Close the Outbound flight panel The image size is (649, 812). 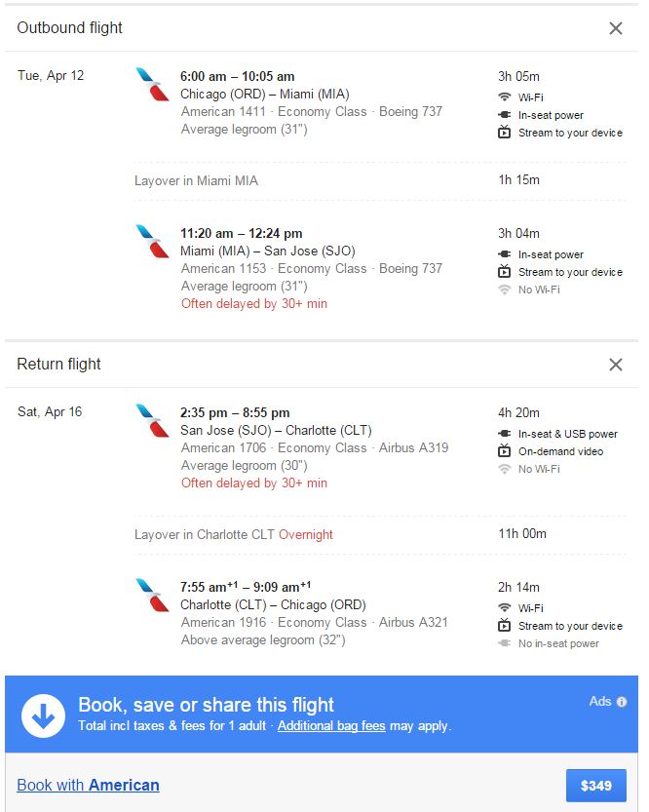[x=616, y=28]
